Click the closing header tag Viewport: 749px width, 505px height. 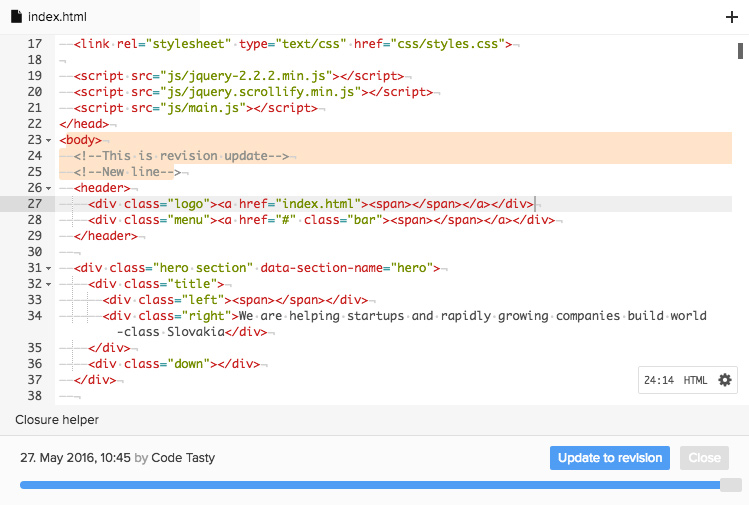tap(106, 236)
